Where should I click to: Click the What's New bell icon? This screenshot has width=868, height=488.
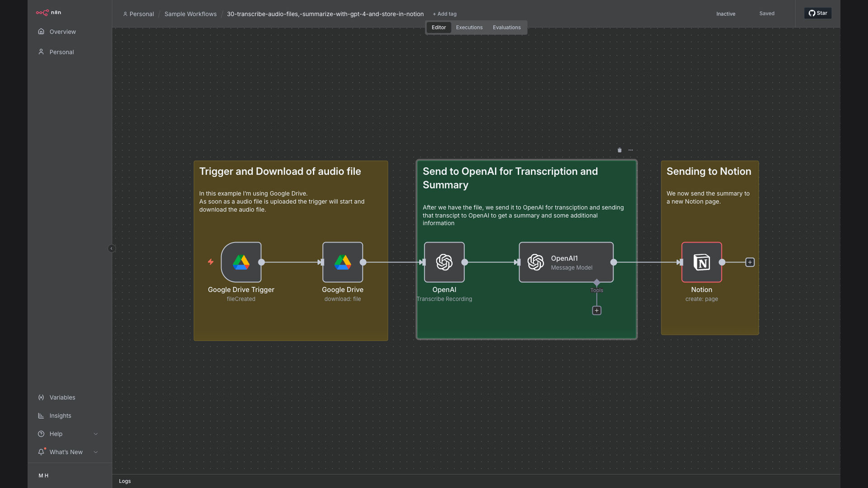pyautogui.click(x=41, y=452)
